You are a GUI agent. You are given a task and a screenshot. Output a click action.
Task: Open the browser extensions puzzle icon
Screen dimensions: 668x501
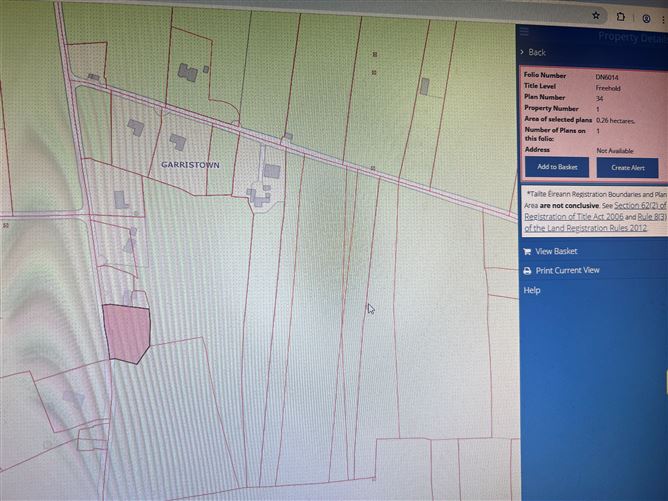click(x=621, y=17)
